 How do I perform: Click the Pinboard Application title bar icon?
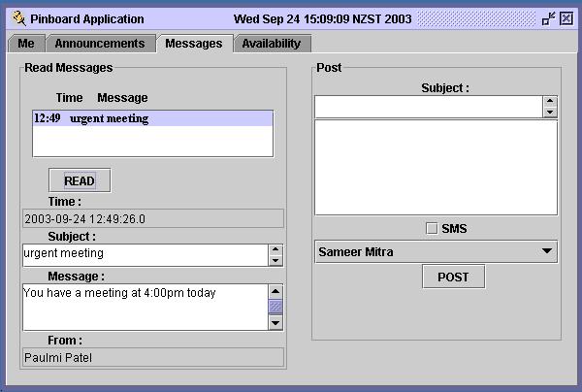[18, 18]
